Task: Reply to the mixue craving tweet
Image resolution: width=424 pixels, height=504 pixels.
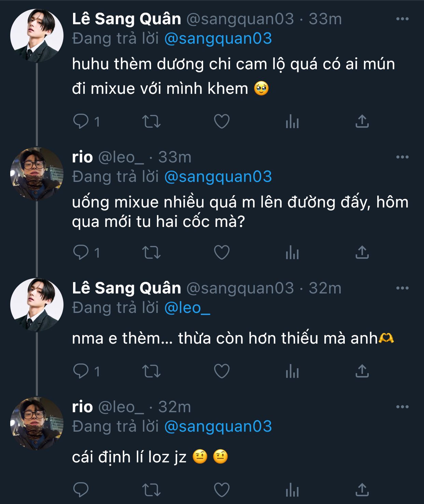Action: point(81,121)
